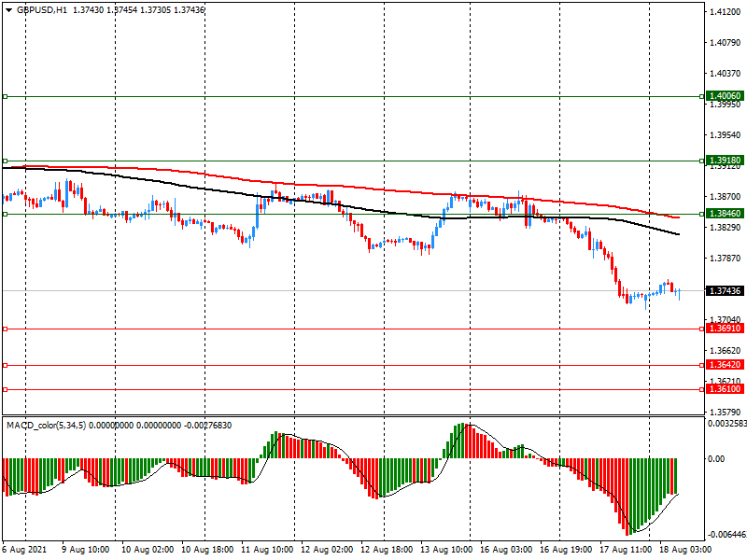Screen dimensions: 747x560
Task: Select the red moving average line's right end
Action: (679, 217)
